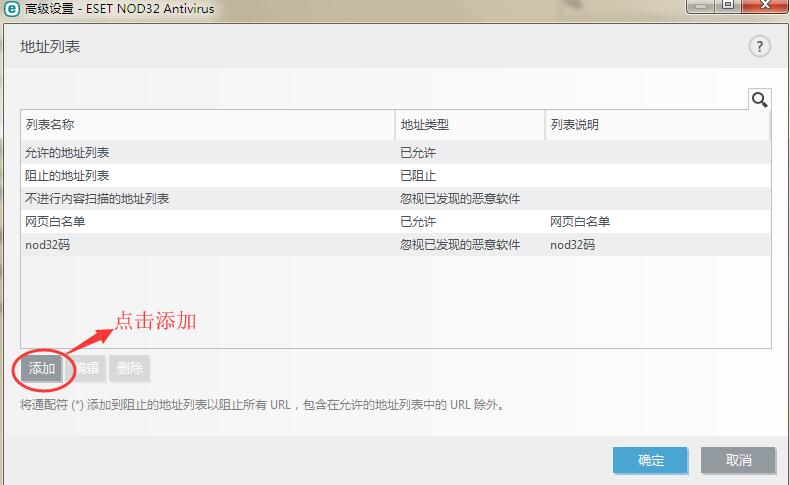Click the 地址列表 heading text
The width and height of the screenshot is (790, 485).
click(x=50, y=47)
